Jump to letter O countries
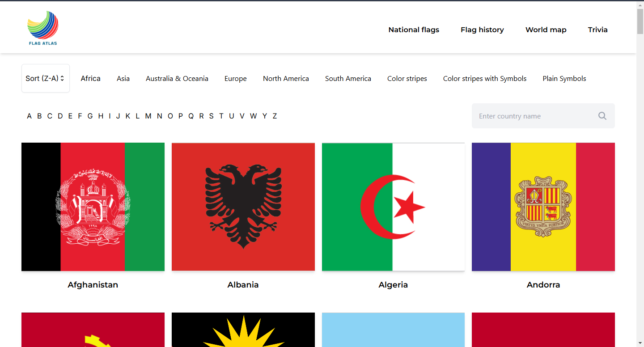Screen dimensions: 644x347 click(170, 116)
